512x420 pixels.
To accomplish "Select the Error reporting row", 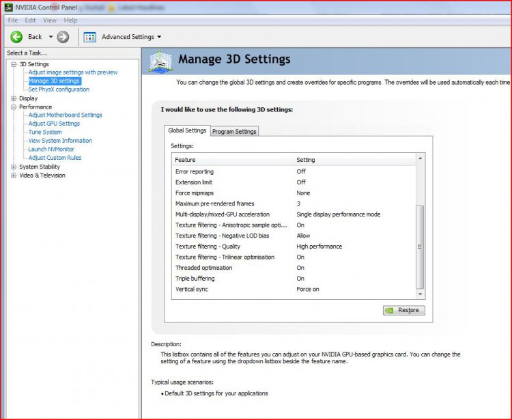I will point(294,171).
